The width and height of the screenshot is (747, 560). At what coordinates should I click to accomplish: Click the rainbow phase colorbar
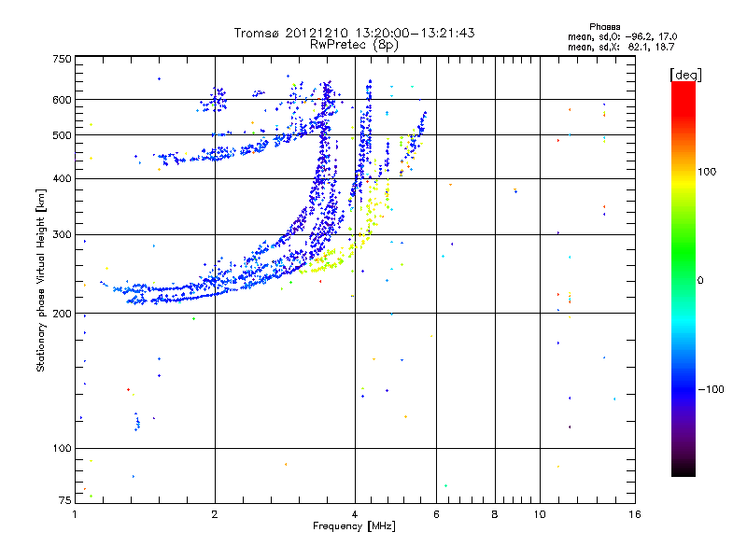(x=684, y=279)
